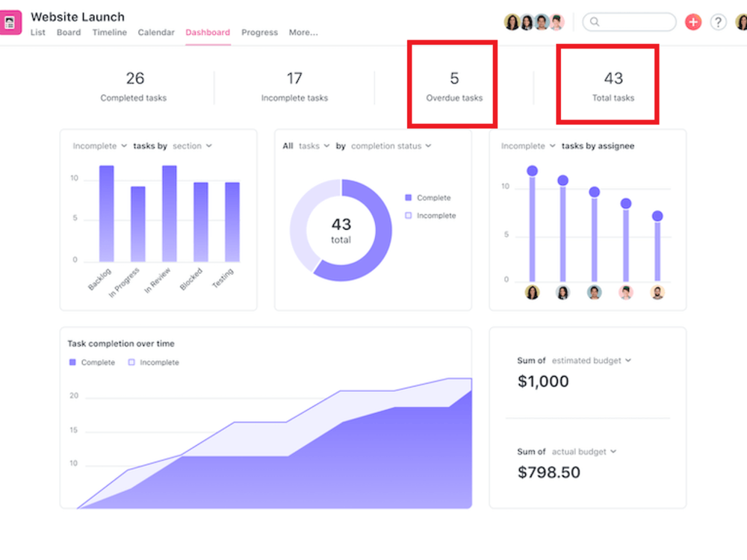747x560 pixels.
Task: Click Complete legend swatch in completion over time
Action: 72,362
